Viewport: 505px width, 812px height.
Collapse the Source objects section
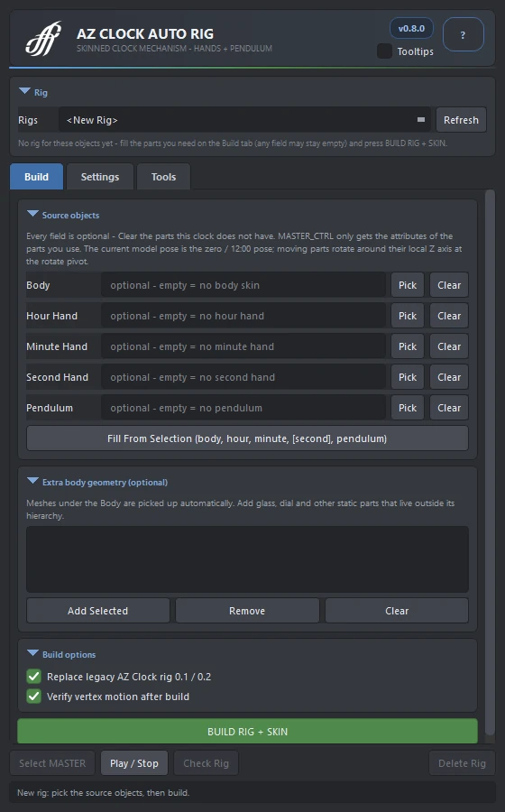coord(32,214)
